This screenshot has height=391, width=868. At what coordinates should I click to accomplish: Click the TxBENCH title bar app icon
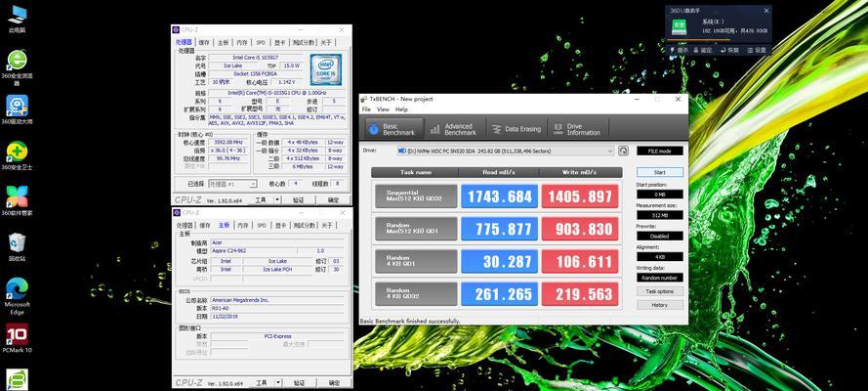click(364, 99)
